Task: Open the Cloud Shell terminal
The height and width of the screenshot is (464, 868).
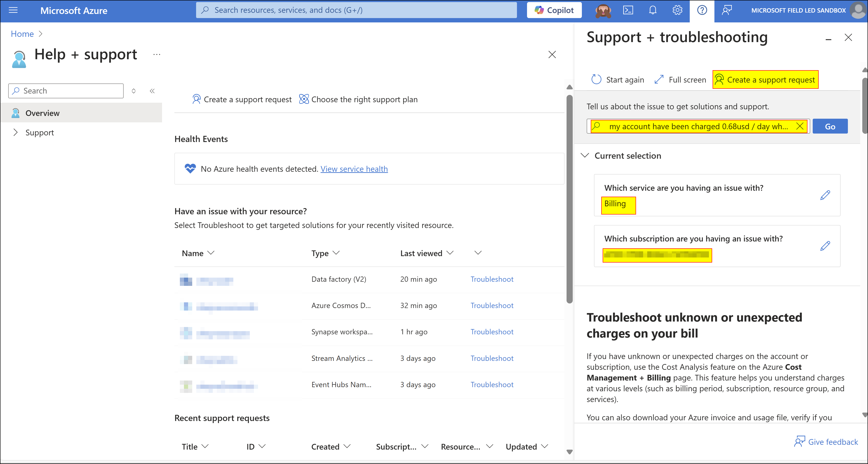Action: (628, 11)
